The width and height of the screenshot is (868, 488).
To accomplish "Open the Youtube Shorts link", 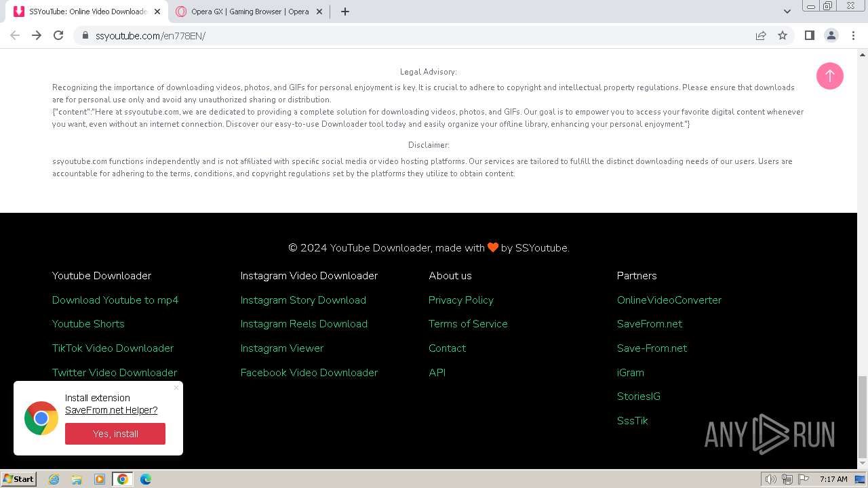I will coord(88,324).
